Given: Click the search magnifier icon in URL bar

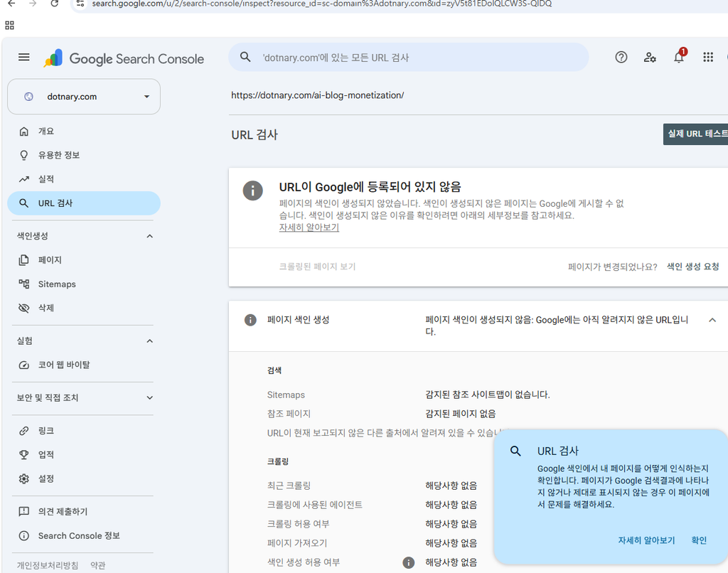Looking at the screenshot, I should [245, 57].
